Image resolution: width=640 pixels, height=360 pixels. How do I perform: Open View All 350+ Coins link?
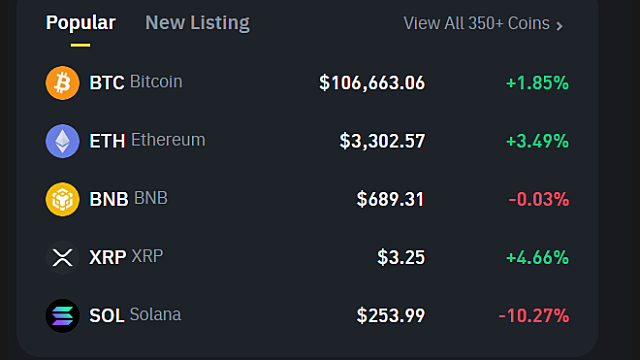coord(483,23)
